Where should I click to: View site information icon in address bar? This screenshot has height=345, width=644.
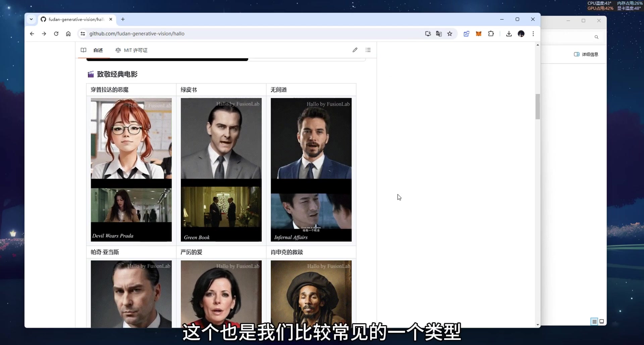tap(83, 34)
